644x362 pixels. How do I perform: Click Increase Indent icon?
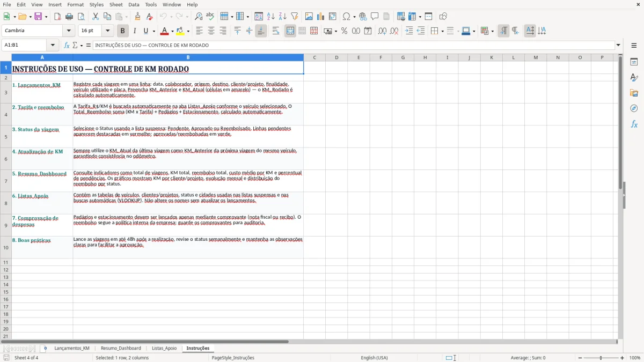(x=409, y=31)
